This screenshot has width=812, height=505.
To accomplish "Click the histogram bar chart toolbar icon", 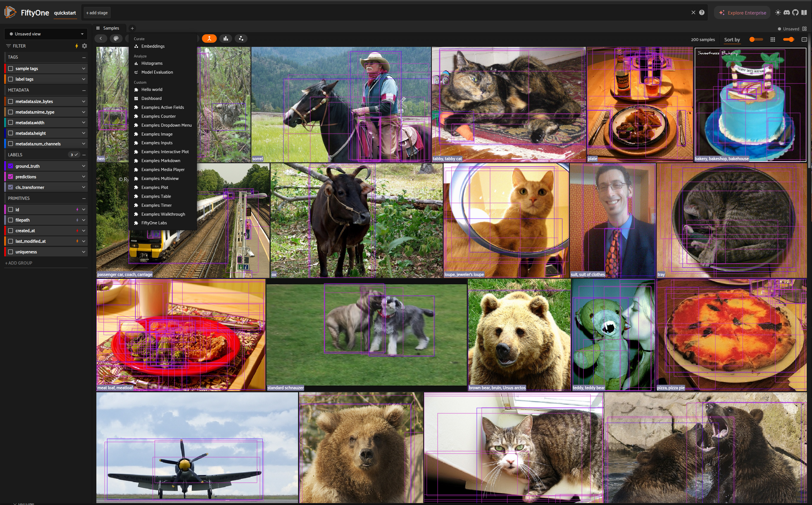I will pyautogui.click(x=226, y=39).
